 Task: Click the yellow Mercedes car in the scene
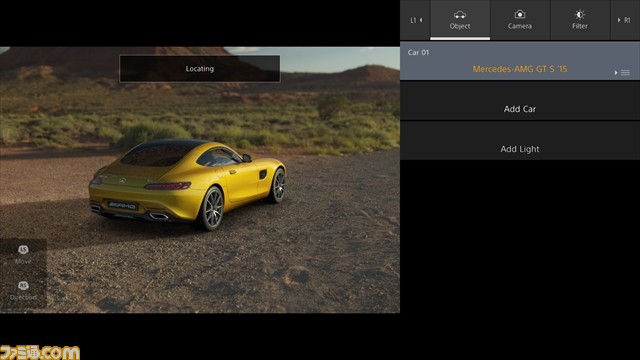[x=187, y=184]
